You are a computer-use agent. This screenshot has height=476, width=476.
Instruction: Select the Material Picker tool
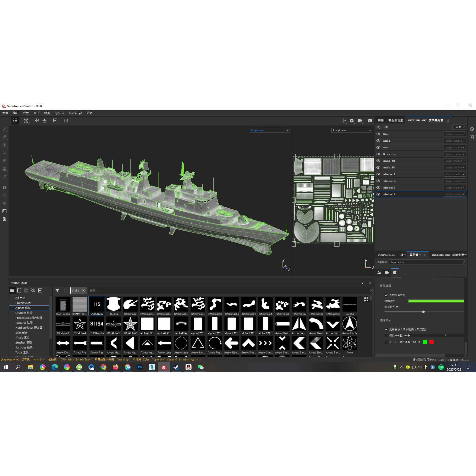[4, 177]
